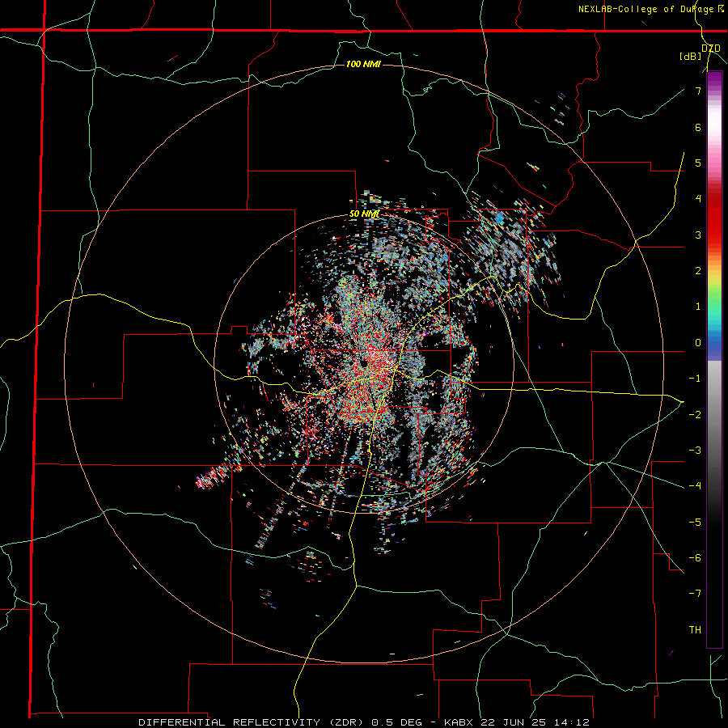
Task: Click the -6 value on the color scale
Action: [x=695, y=558]
